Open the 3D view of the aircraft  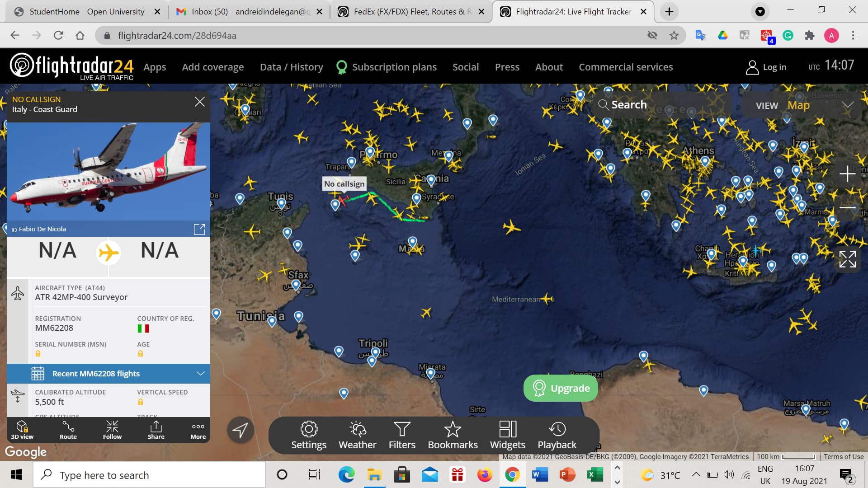pyautogui.click(x=22, y=430)
